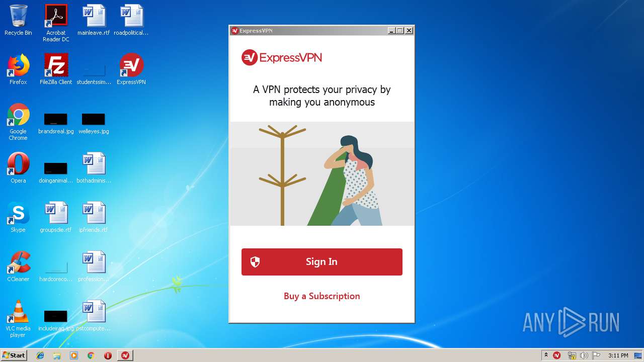The image size is (644, 362).
Task: Select the Opera desktop shortcut
Action: (x=18, y=168)
